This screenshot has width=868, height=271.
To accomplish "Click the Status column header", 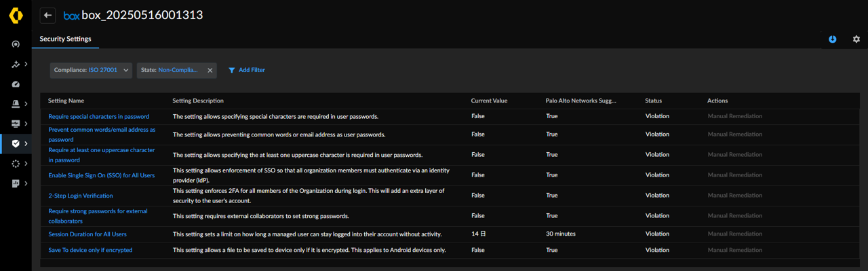I will tap(653, 101).
